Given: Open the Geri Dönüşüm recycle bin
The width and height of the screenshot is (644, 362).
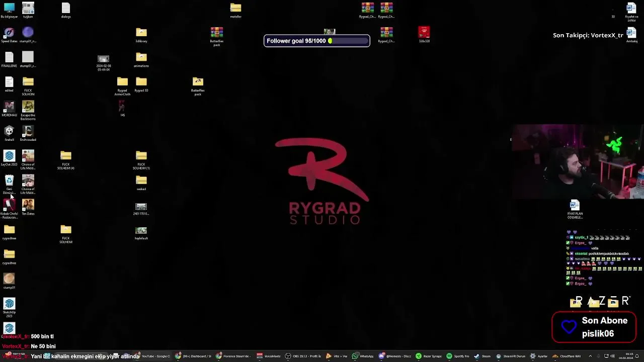Looking at the screenshot, I should [x=9, y=184].
